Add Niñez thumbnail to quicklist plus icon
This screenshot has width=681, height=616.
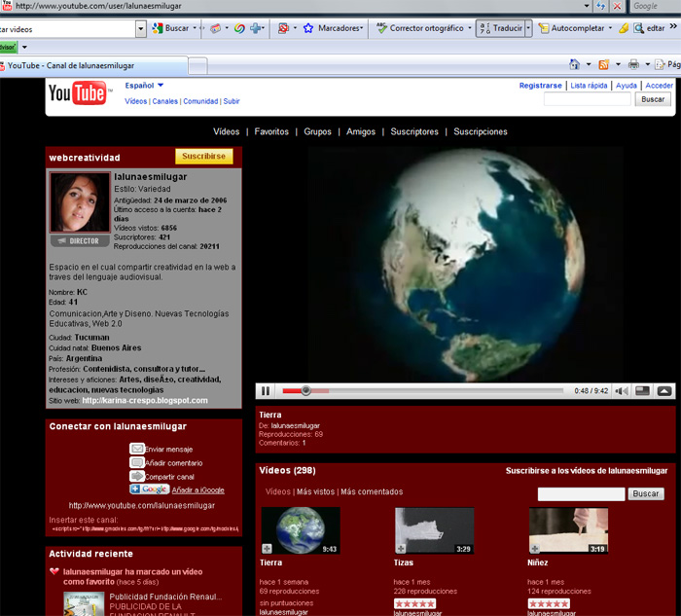tap(535, 549)
